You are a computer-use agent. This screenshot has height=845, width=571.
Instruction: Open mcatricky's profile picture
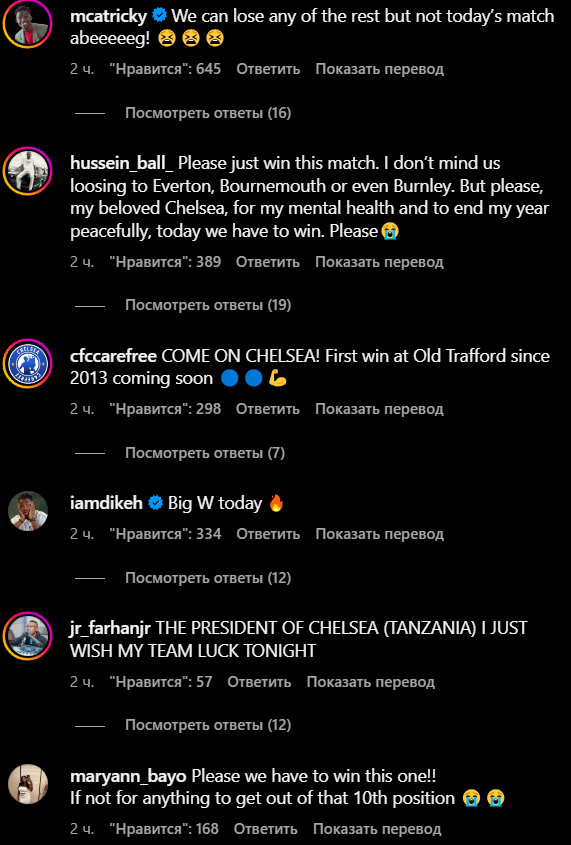tap(27, 24)
